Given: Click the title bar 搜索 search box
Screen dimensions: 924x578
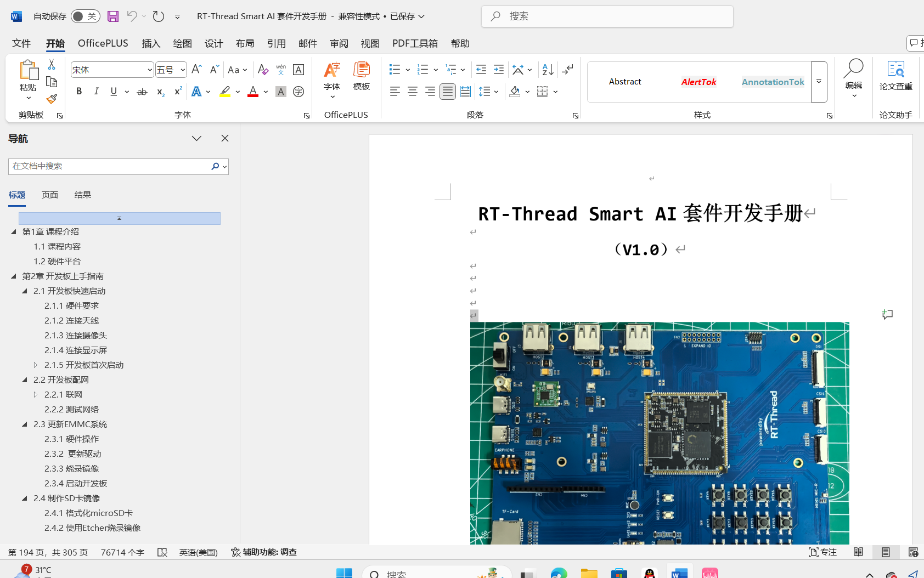Looking at the screenshot, I should click(607, 16).
